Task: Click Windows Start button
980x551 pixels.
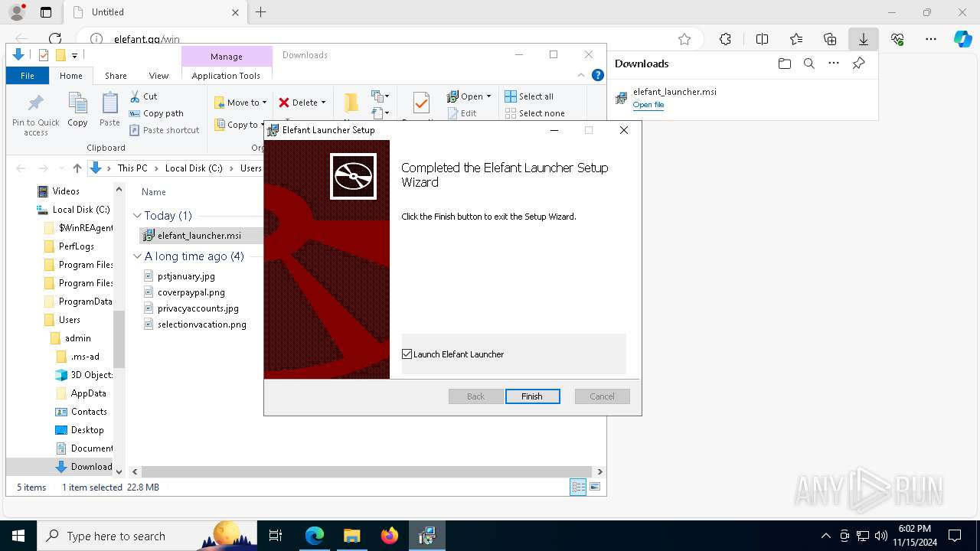Action: pyautogui.click(x=18, y=536)
